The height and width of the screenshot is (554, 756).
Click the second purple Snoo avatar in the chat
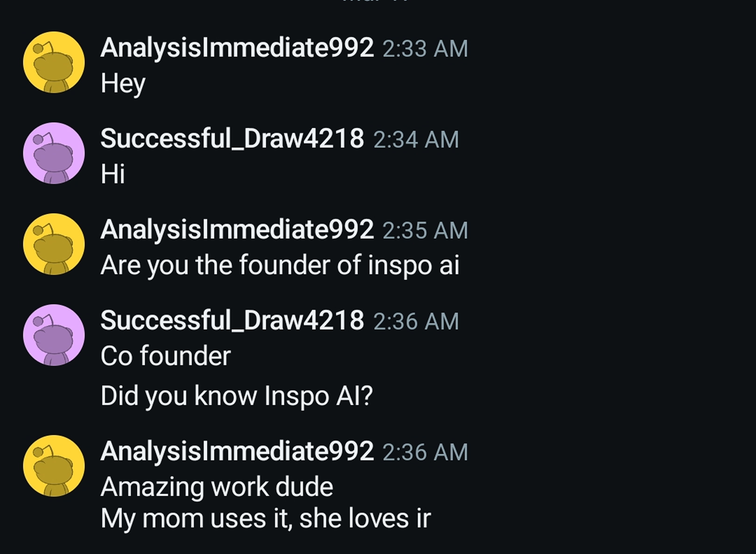[54, 335]
